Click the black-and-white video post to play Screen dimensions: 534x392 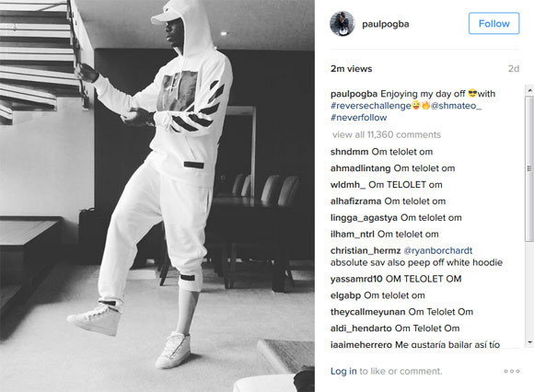[157, 196]
